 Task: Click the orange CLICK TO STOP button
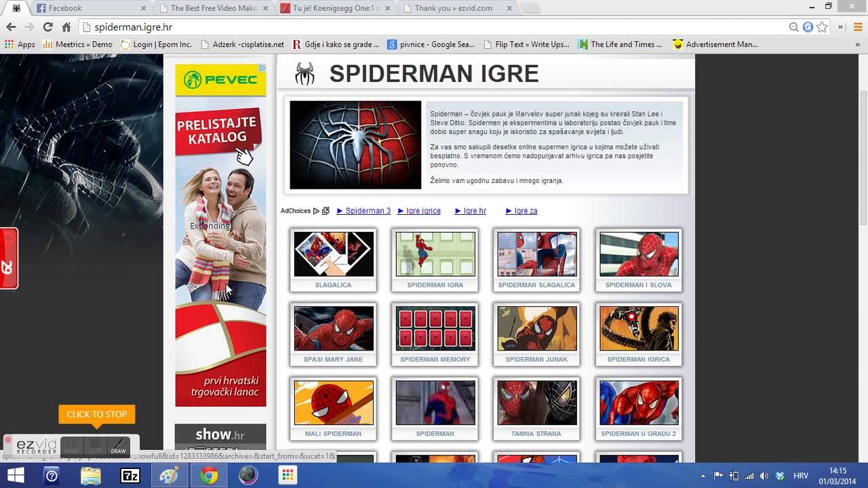(96, 414)
